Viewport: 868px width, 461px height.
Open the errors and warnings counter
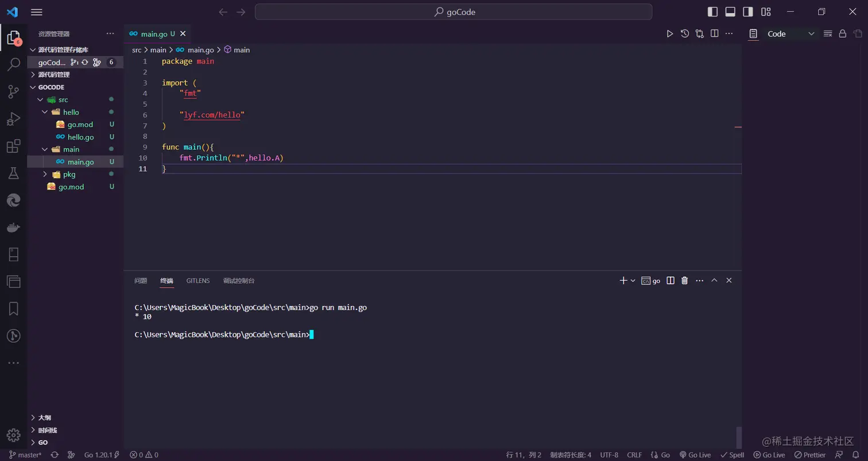[144, 455]
